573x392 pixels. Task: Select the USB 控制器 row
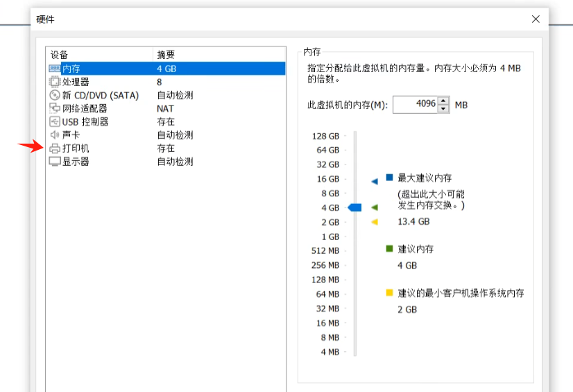tap(167, 121)
